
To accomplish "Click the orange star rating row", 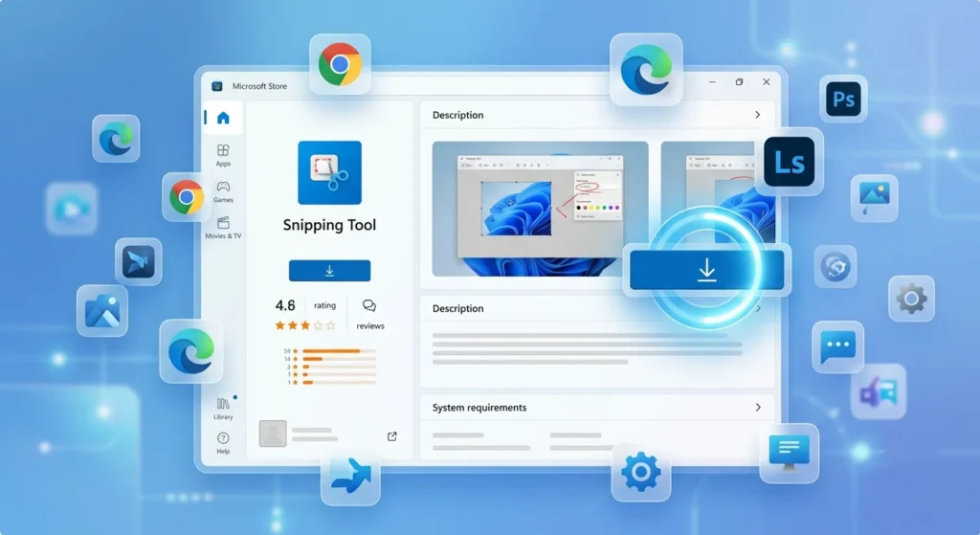I will click(305, 325).
